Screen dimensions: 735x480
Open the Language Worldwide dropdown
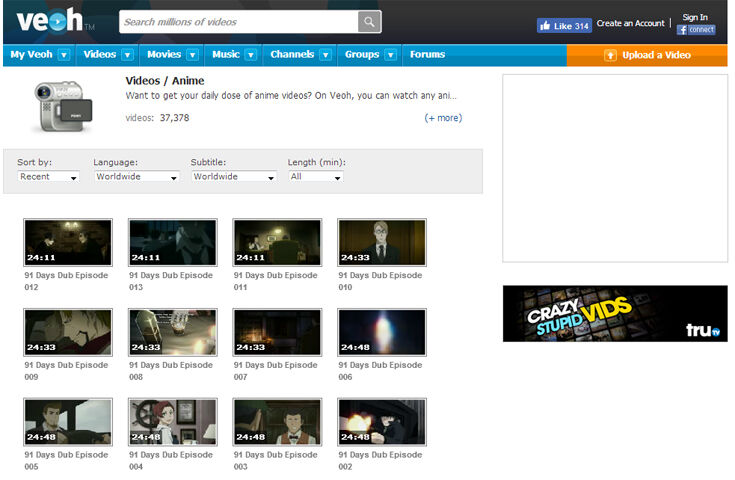coord(137,177)
